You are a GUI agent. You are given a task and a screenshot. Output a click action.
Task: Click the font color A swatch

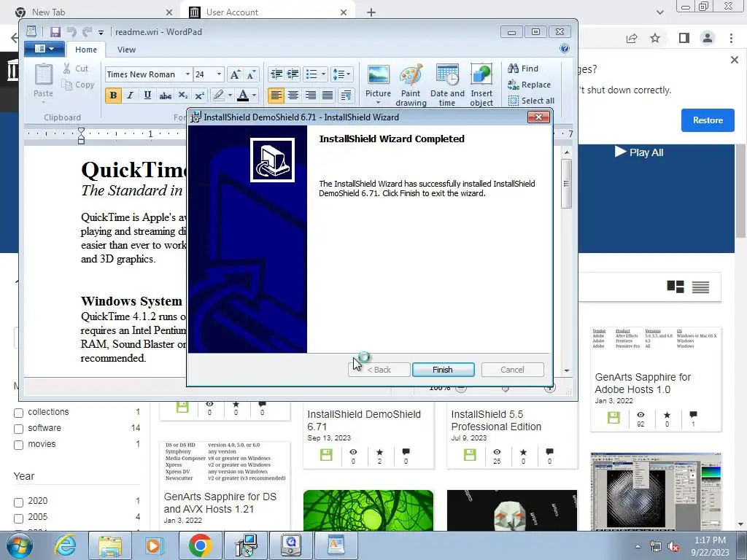(x=243, y=96)
